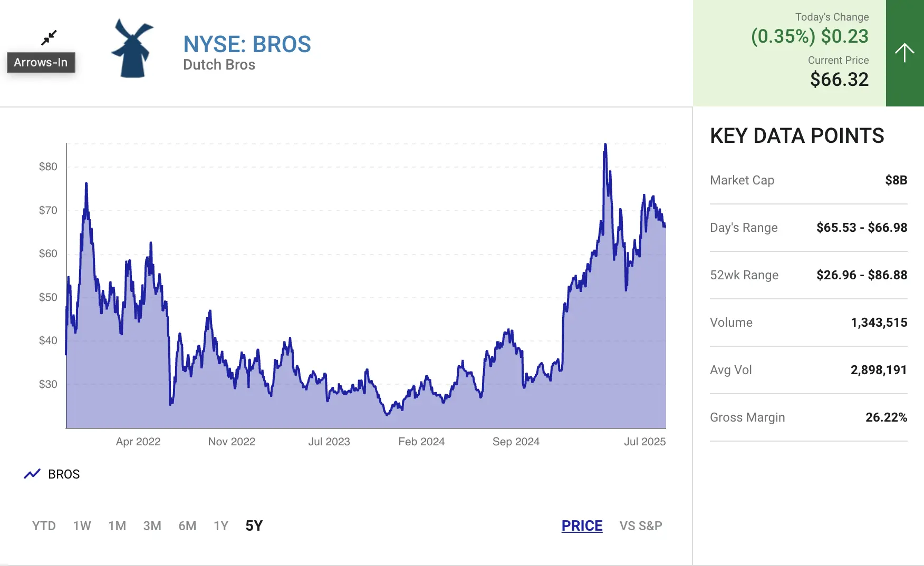Switch chart to 1M range
This screenshot has height=566, width=924.
pyautogui.click(x=117, y=525)
